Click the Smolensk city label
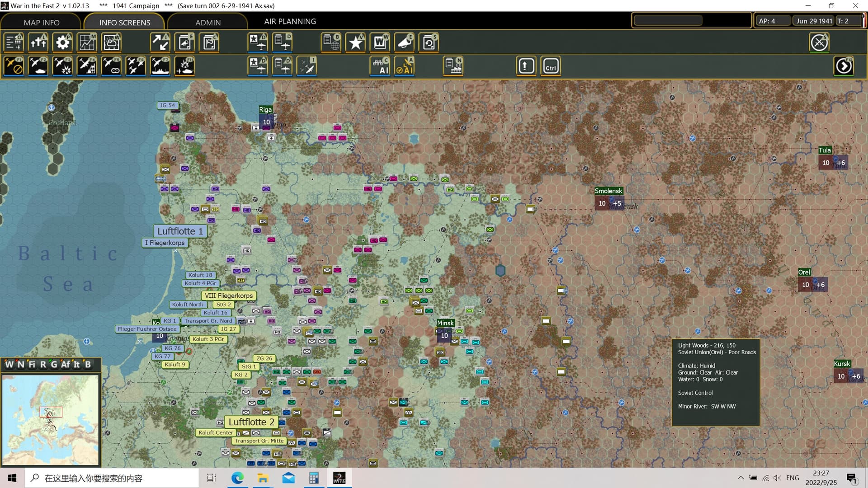The width and height of the screenshot is (868, 488). [609, 191]
